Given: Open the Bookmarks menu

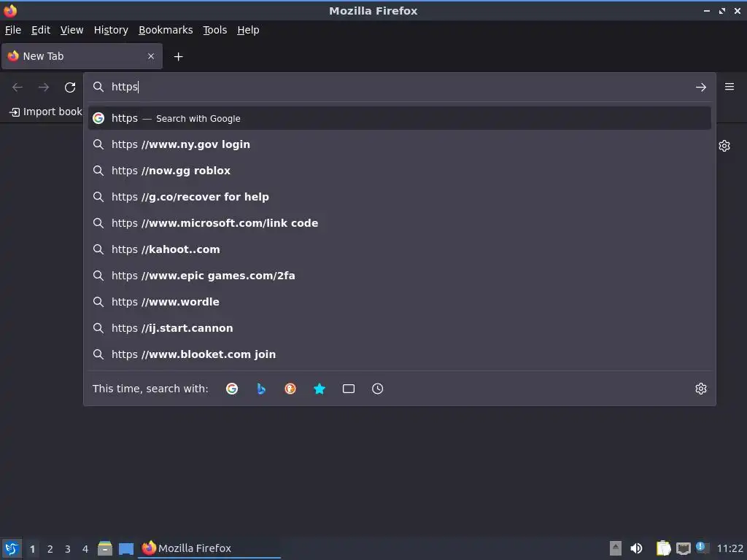Looking at the screenshot, I should tap(166, 30).
